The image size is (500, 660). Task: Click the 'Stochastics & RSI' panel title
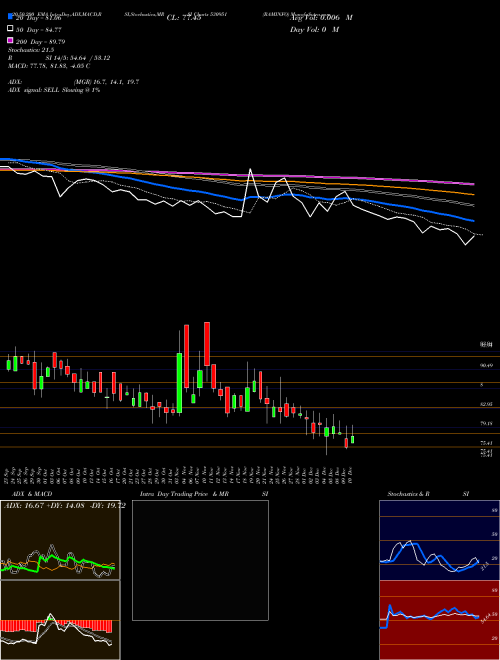click(428, 494)
